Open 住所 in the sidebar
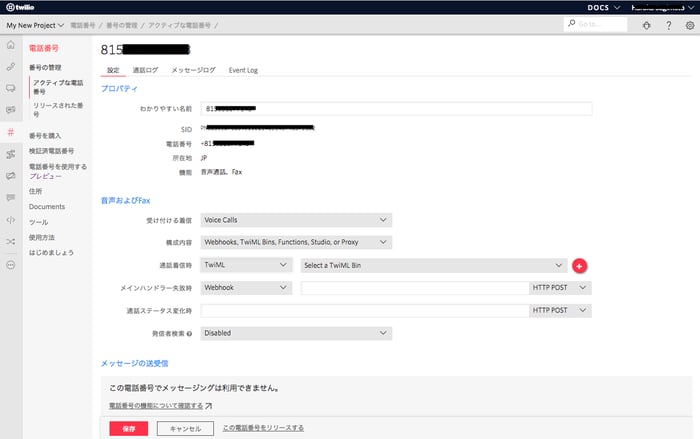Image resolution: width=700 pixels, height=439 pixels. tap(35, 191)
